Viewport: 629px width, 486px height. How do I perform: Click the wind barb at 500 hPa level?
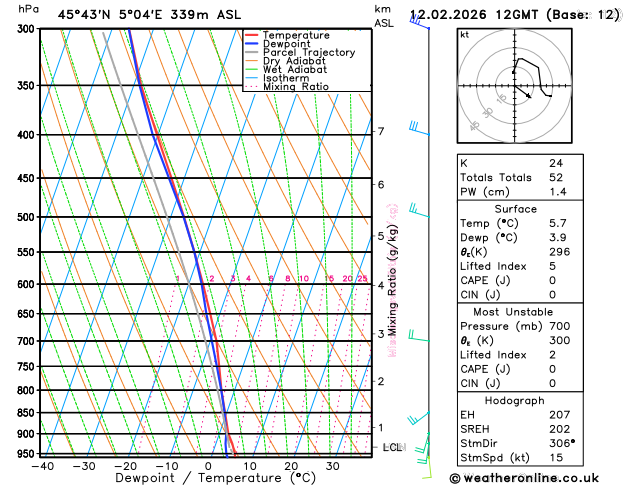[x=419, y=211]
